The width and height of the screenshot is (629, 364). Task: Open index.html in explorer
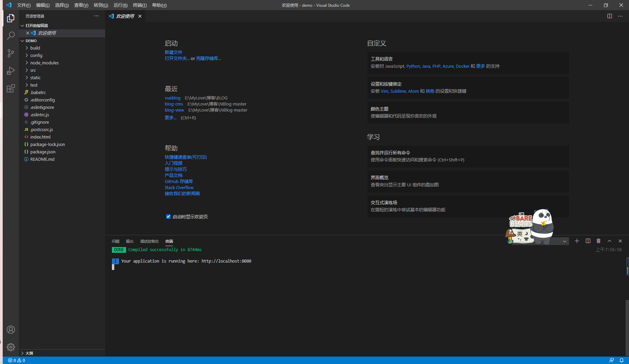coord(40,137)
